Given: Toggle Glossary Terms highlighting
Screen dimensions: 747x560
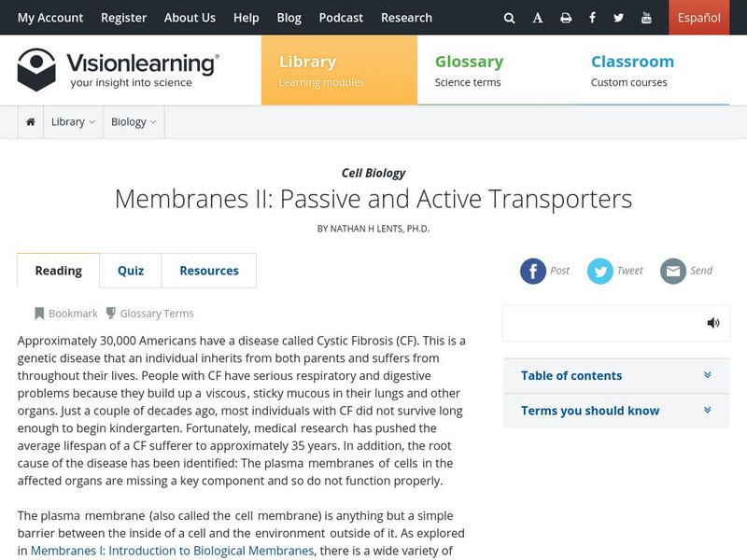Looking at the screenshot, I should coord(149,314).
